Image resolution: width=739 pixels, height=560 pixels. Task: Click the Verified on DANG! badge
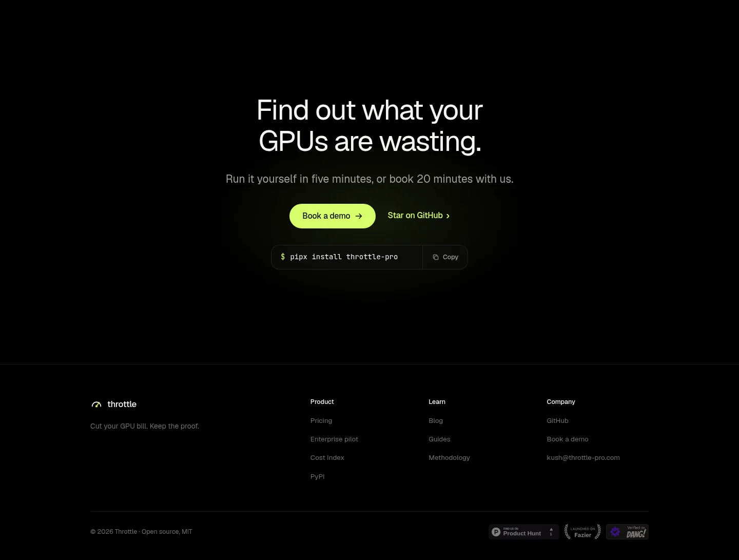point(627,532)
